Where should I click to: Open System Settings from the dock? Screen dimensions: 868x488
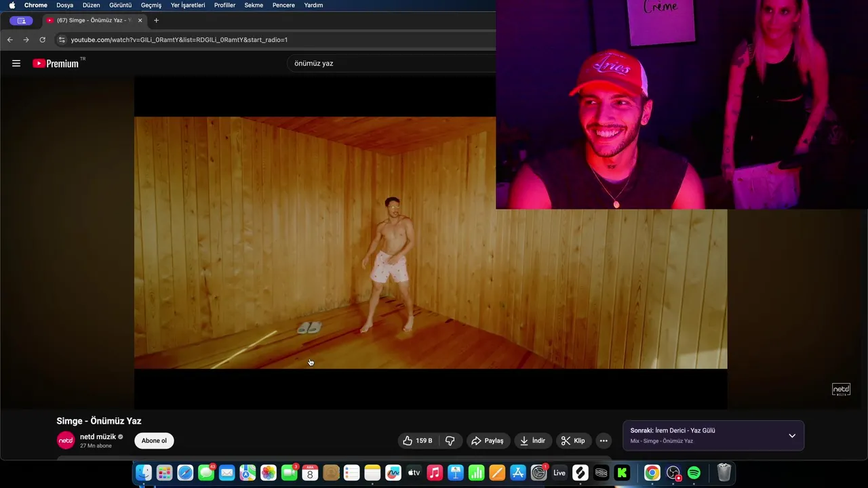click(x=539, y=472)
